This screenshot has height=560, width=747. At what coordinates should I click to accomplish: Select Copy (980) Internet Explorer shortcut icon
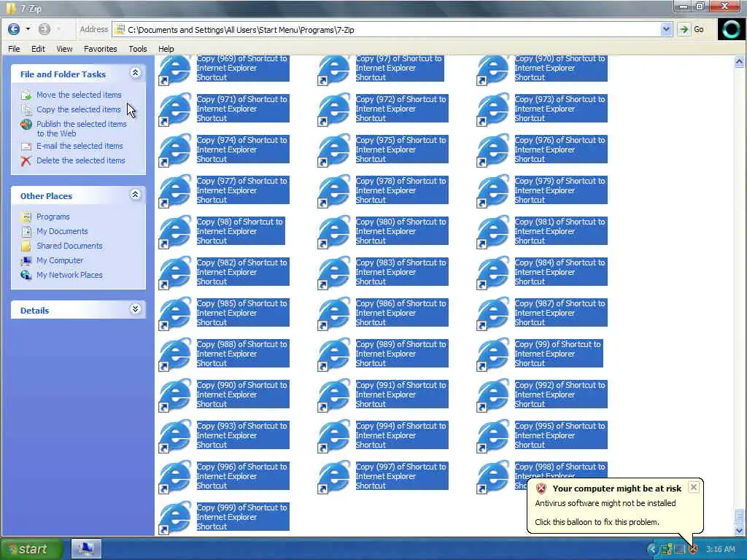pos(333,233)
